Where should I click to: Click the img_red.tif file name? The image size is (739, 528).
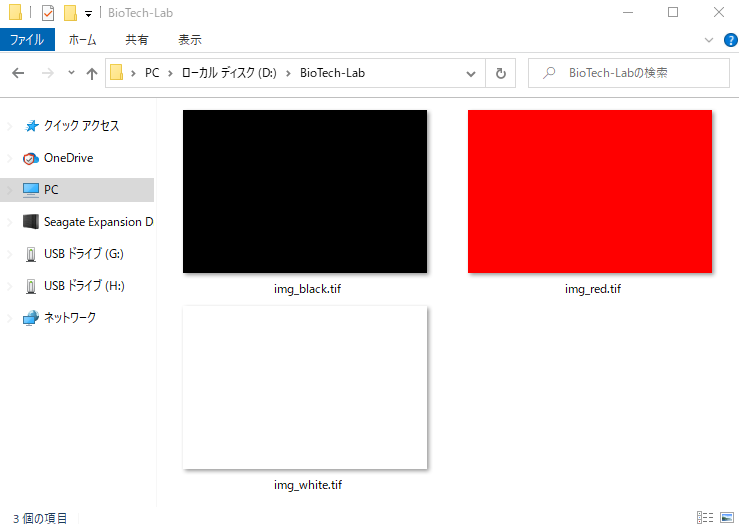coord(592,289)
